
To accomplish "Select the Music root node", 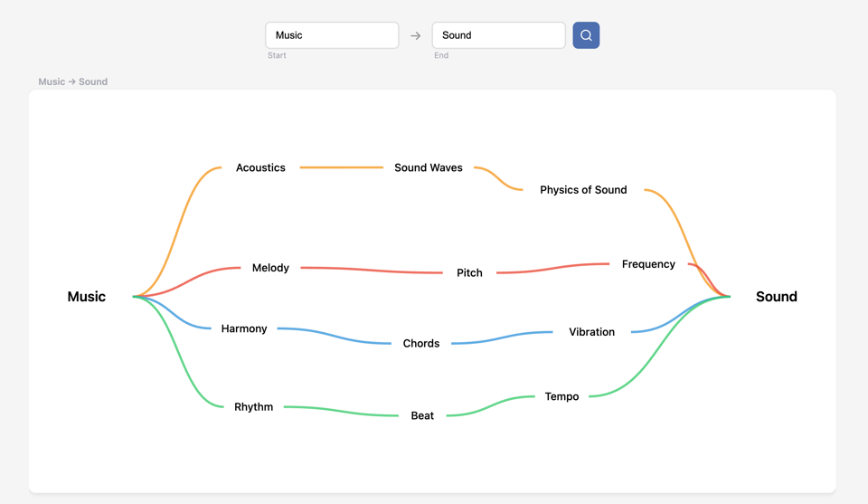I will coord(87,297).
